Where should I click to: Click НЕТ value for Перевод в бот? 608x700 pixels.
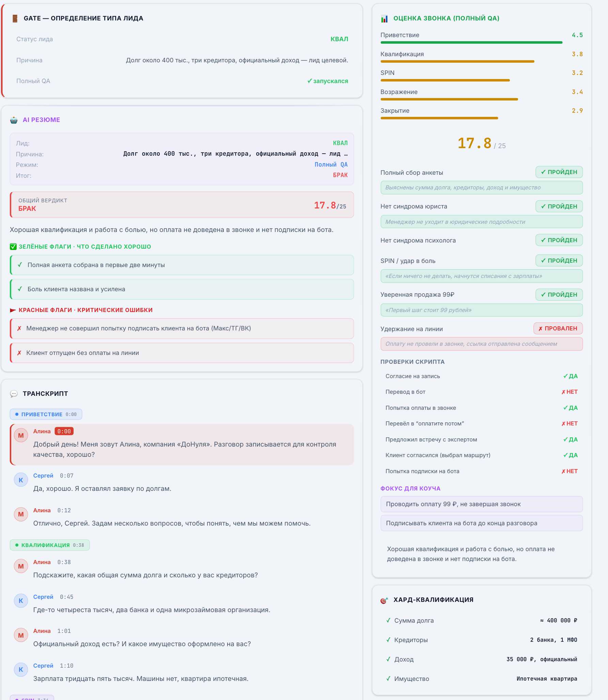570,392
